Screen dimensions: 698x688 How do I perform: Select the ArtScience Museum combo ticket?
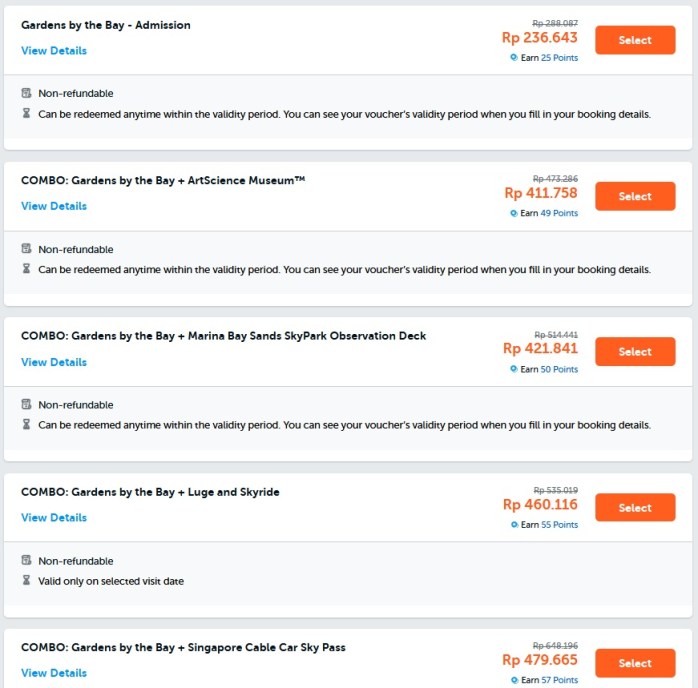pos(635,196)
